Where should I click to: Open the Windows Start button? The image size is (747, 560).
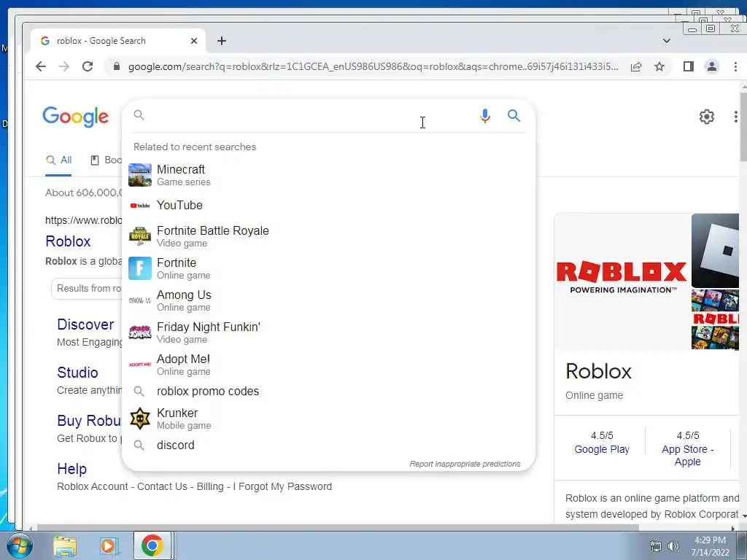pos(18,546)
